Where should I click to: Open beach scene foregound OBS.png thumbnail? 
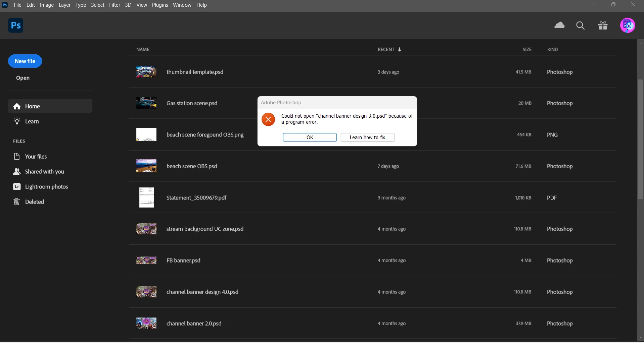pos(146,134)
